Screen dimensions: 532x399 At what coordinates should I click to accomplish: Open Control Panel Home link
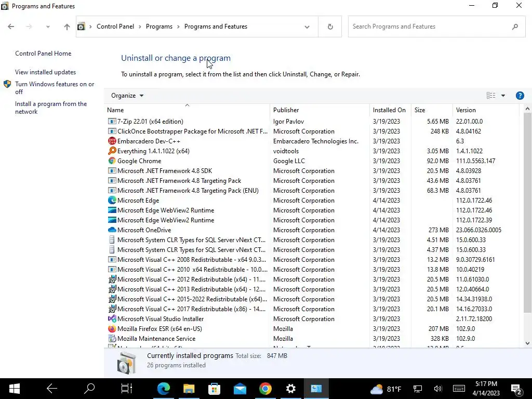(x=43, y=54)
